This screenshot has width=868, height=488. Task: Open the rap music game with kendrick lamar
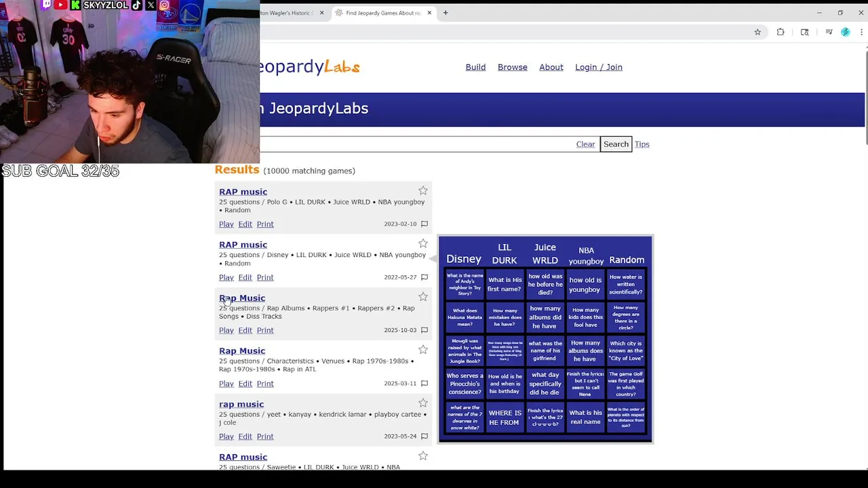pyautogui.click(x=241, y=404)
